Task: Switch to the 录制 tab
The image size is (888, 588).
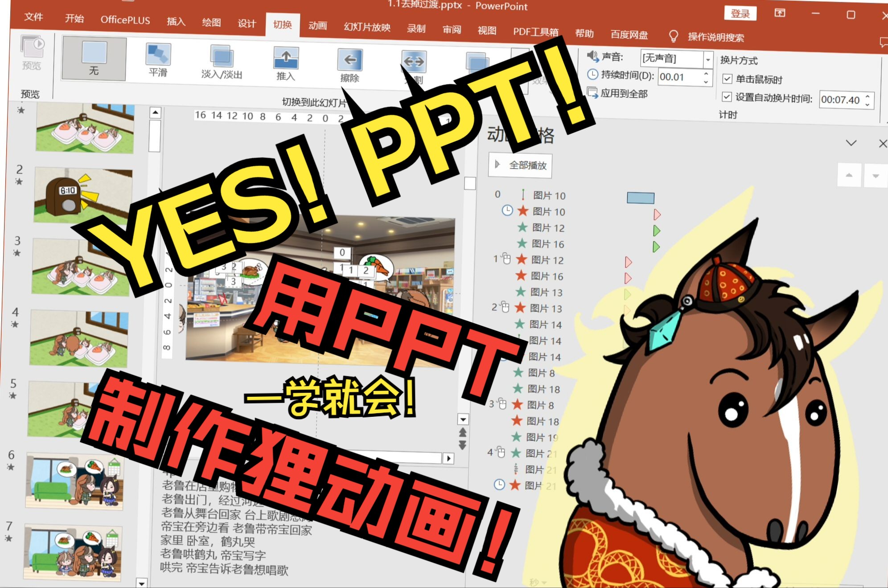Action: click(416, 29)
